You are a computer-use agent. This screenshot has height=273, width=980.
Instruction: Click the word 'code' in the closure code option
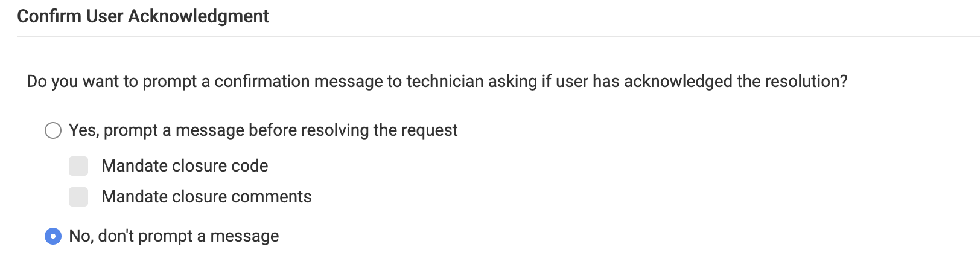pyautogui.click(x=252, y=166)
